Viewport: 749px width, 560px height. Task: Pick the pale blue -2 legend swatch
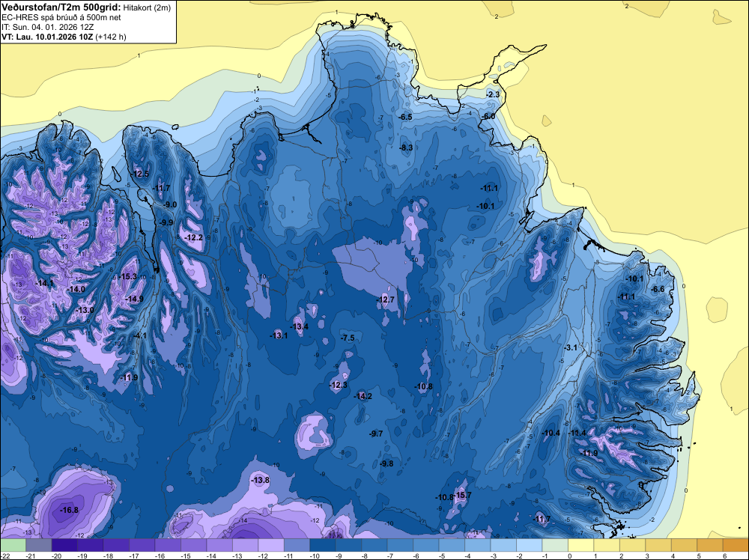click(529, 545)
